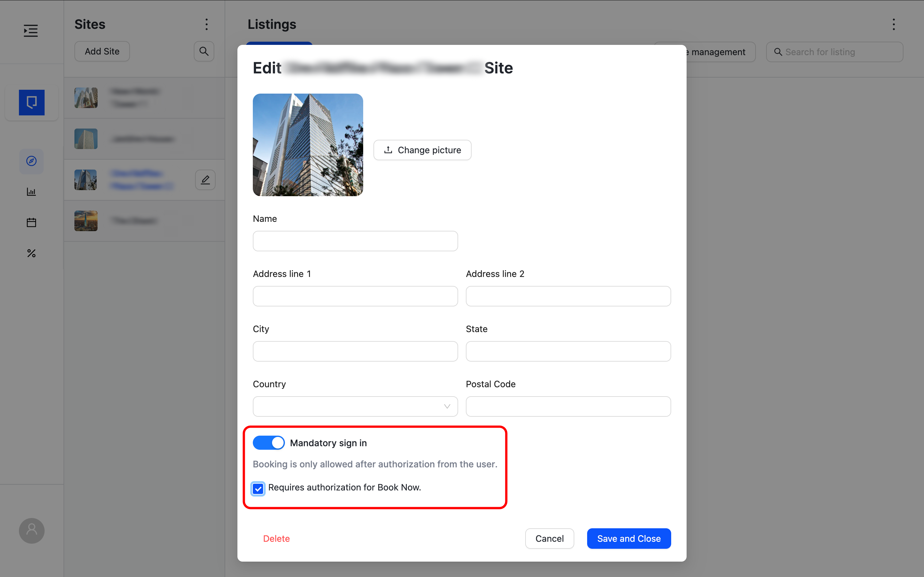Viewport: 924px width, 577px height.
Task: Uncheck Requires authorization for Book Now
Action: point(258,488)
